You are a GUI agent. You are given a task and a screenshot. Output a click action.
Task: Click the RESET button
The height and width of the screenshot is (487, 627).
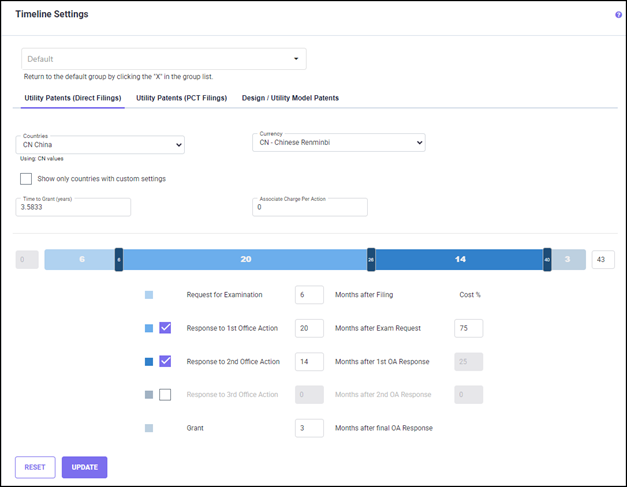(x=35, y=467)
